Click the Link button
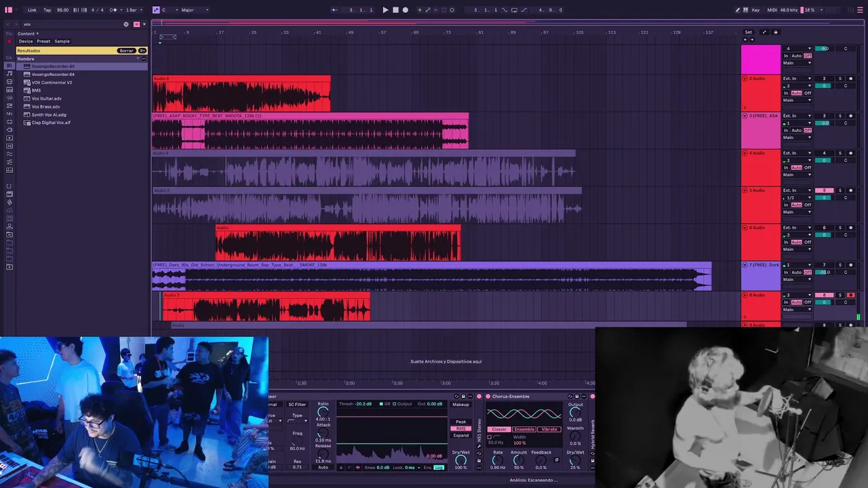The width and height of the screenshot is (868, 488). [32, 10]
